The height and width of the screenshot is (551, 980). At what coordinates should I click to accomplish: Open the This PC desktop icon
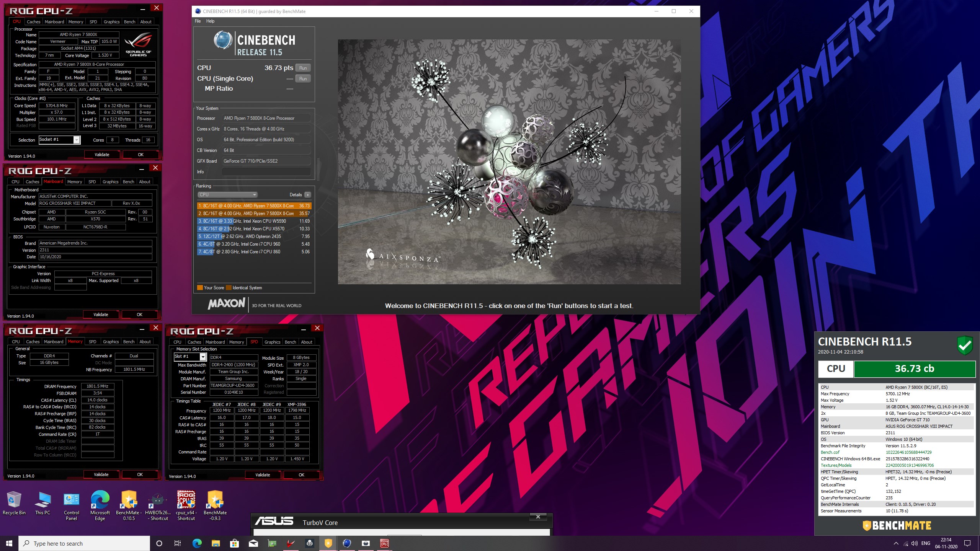42,503
